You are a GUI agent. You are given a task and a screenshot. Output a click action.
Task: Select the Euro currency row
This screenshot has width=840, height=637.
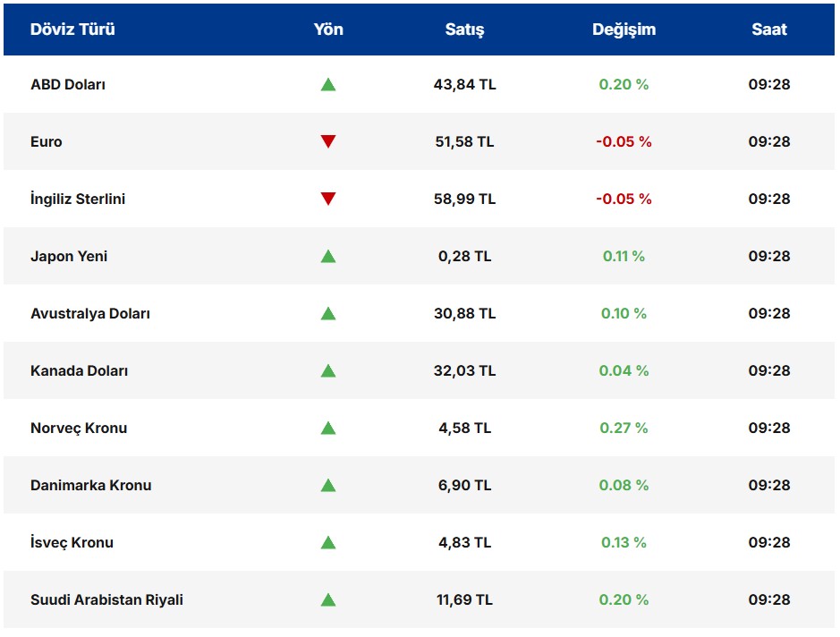click(46, 141)
